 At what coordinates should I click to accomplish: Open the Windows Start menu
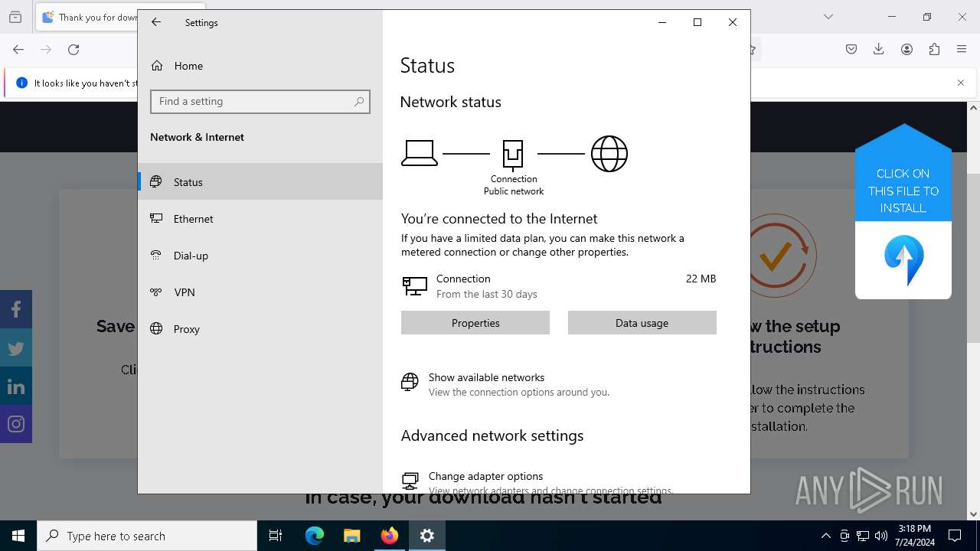[18, 536]
